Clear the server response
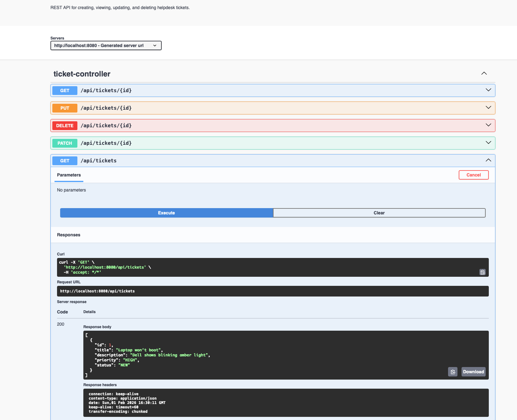This screenshot has height=420, width=517. click(x=379, y=213)
